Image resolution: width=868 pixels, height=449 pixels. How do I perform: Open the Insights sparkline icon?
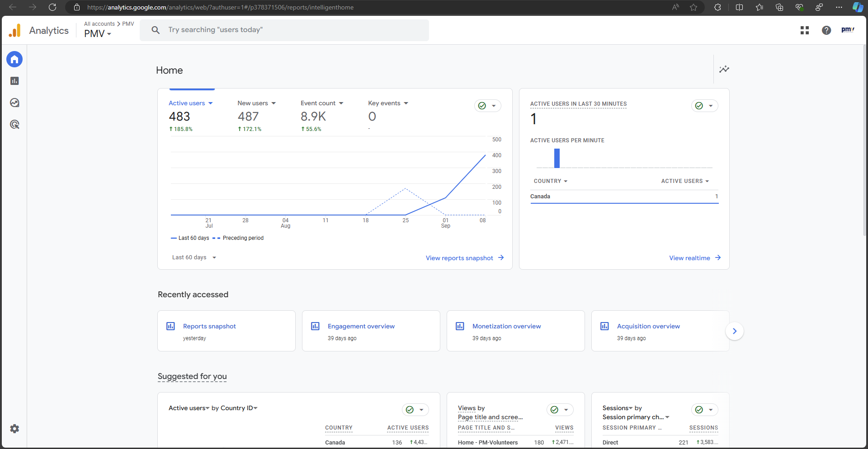click(x=724, y=69)
